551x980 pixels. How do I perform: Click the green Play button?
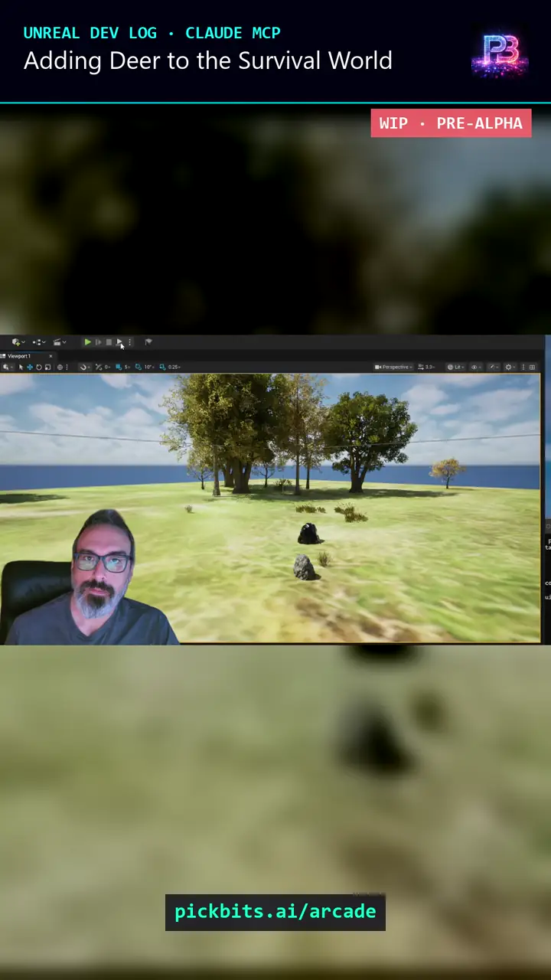pyautogui.click(x=88, y=342)
